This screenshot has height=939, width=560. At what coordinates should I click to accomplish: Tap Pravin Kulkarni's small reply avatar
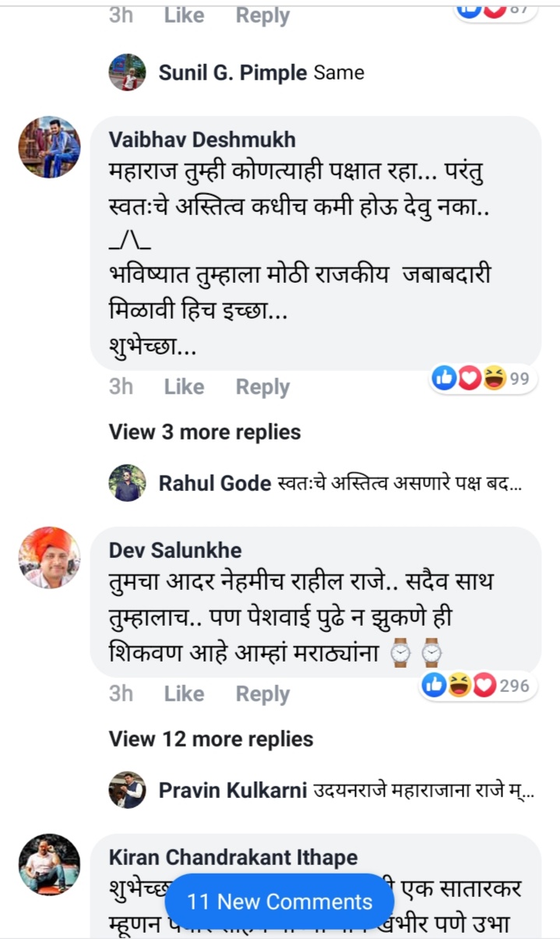point(127,790)
